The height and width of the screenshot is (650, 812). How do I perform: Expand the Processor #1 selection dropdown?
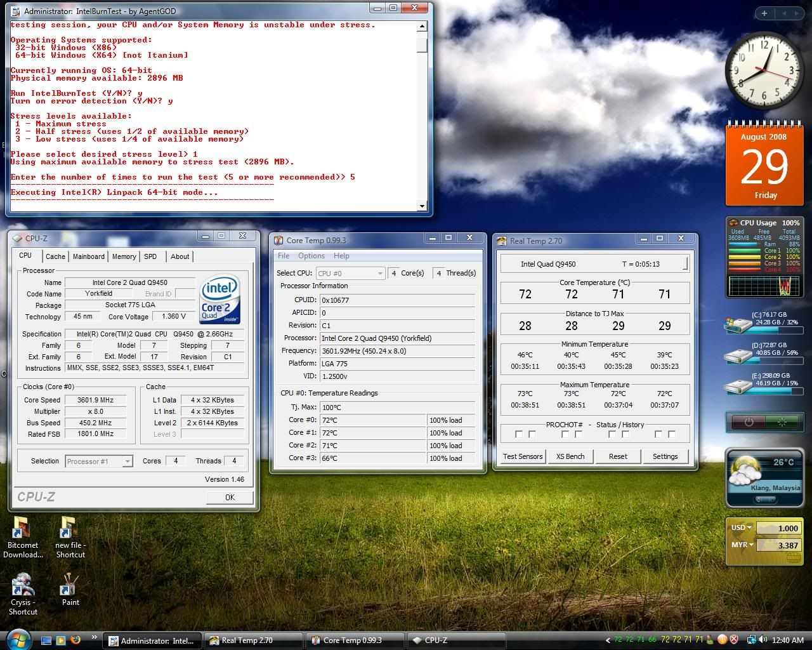99,461
